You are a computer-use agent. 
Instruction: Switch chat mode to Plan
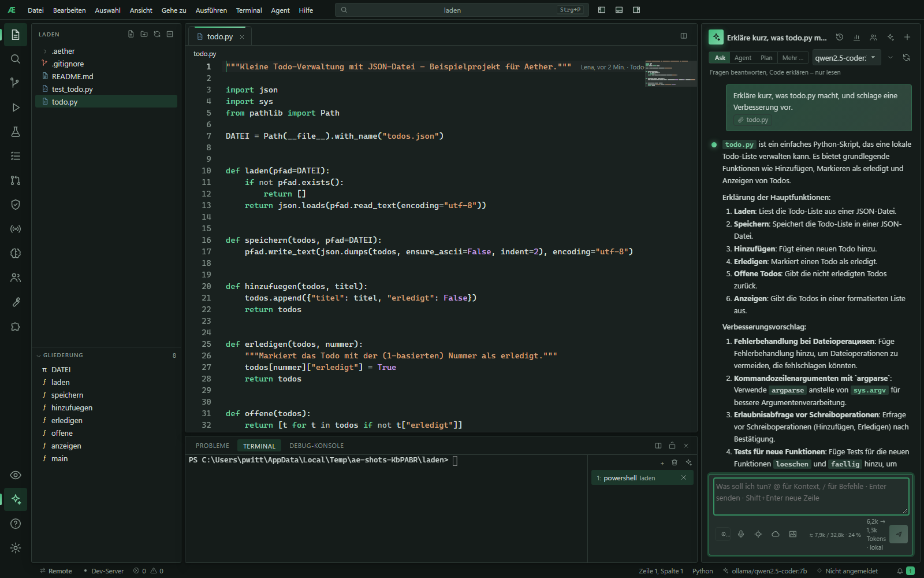pos(766,58)
